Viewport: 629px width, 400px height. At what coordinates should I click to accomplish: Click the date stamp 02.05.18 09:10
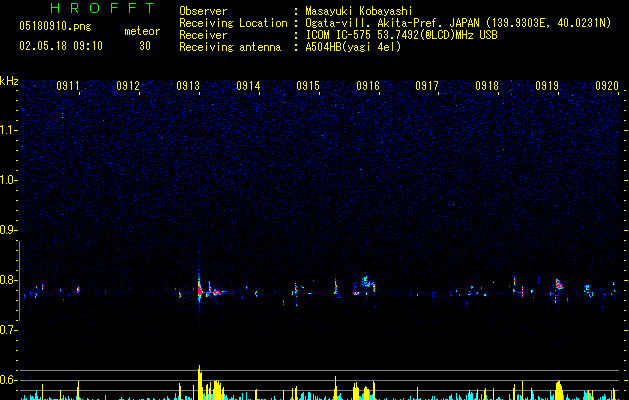click(x=61, y=46)
